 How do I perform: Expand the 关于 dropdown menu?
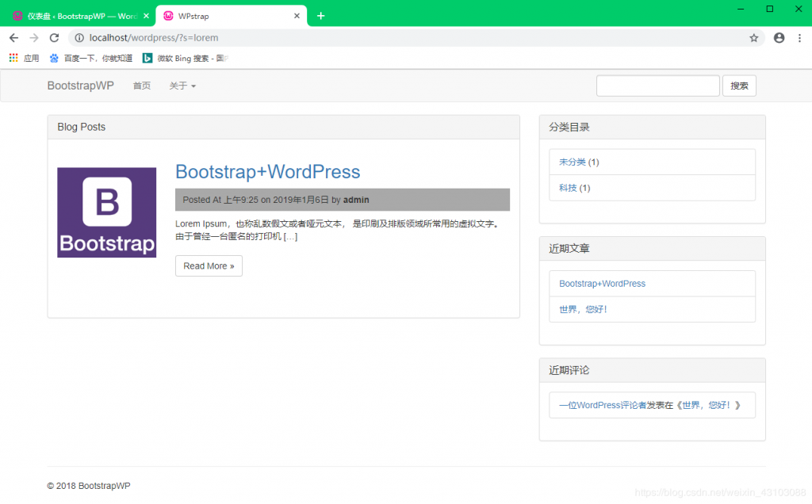point(182,86)
